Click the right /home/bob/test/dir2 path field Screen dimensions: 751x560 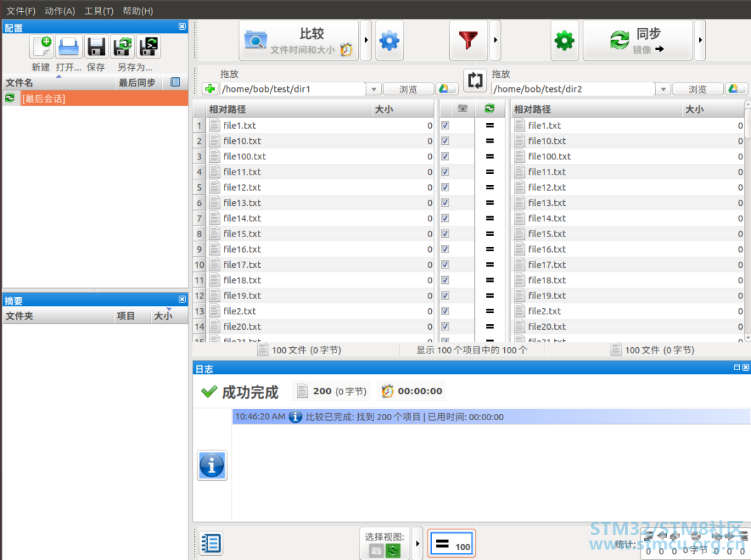573,89
